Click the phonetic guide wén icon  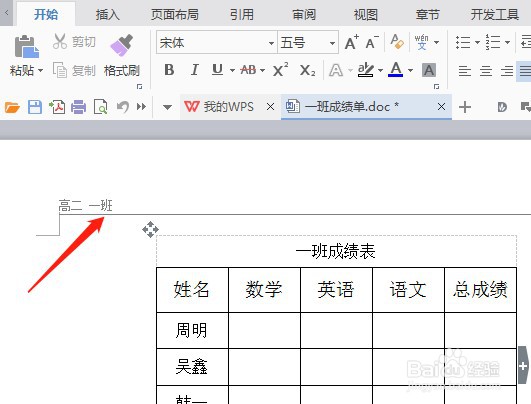(x=421, y=42)
